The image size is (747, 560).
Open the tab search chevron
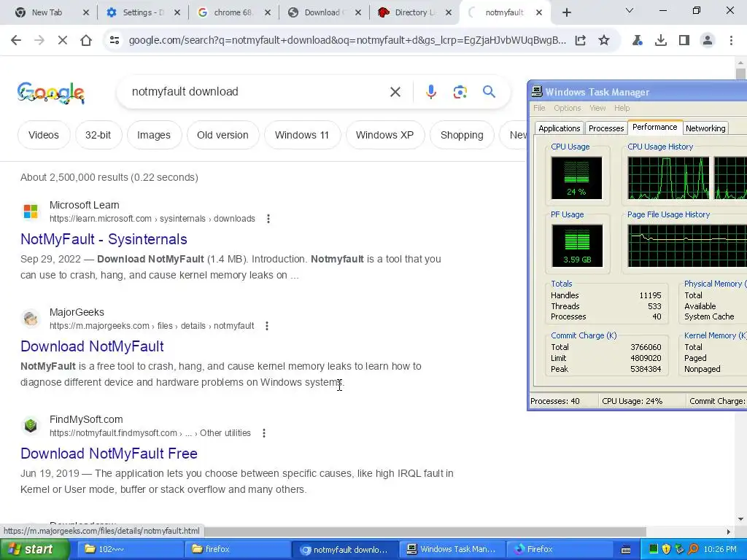630,10
